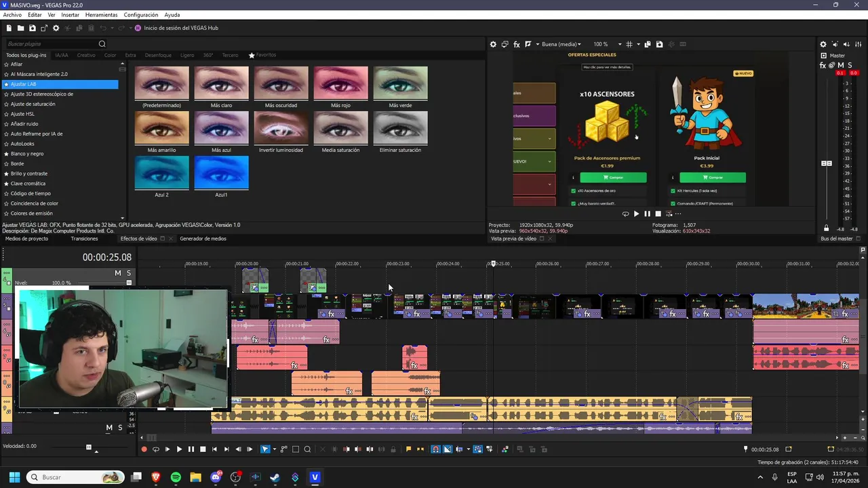Copy preview snapshot to clipboard icon
This screenshot has width=868, height=488.
pyautogui.click(x=648, y=44)
